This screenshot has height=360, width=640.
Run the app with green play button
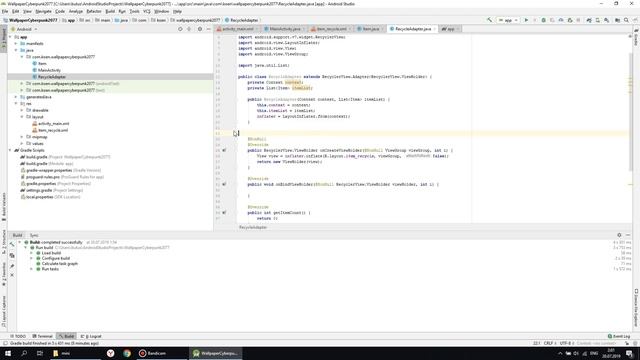[526, 20]
